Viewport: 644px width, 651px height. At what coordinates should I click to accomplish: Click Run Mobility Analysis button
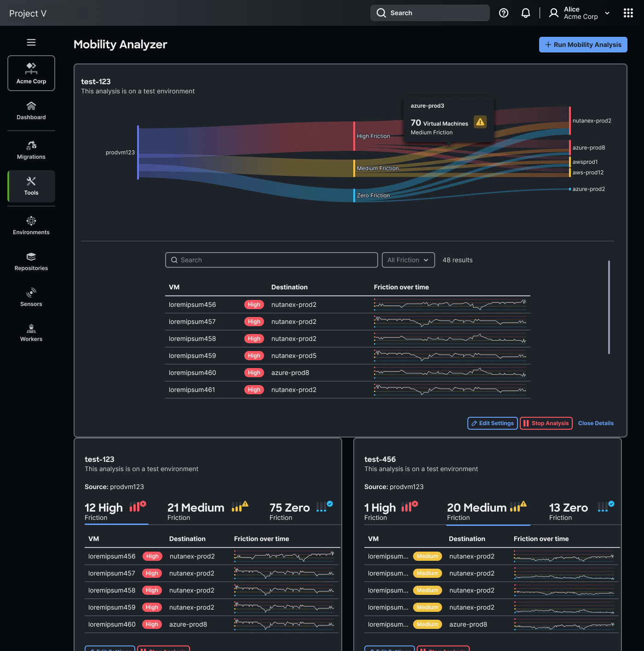tap(583, 45)
